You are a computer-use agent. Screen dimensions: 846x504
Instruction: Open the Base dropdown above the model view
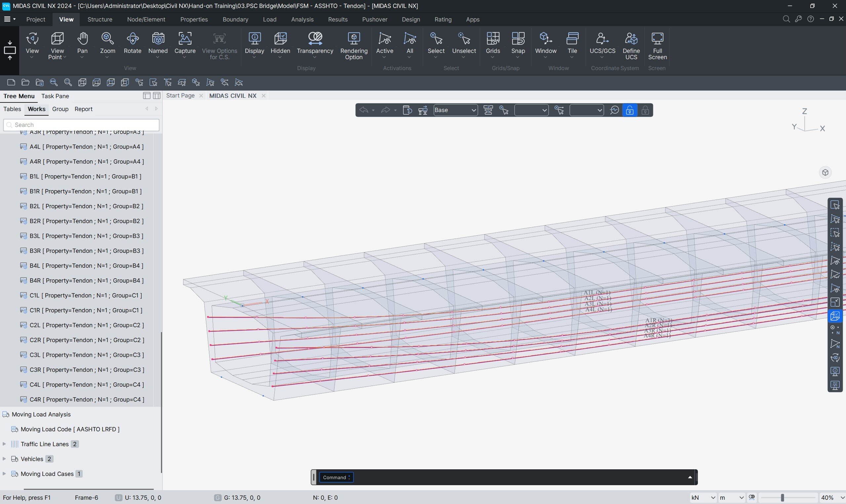tap(455, 110)
